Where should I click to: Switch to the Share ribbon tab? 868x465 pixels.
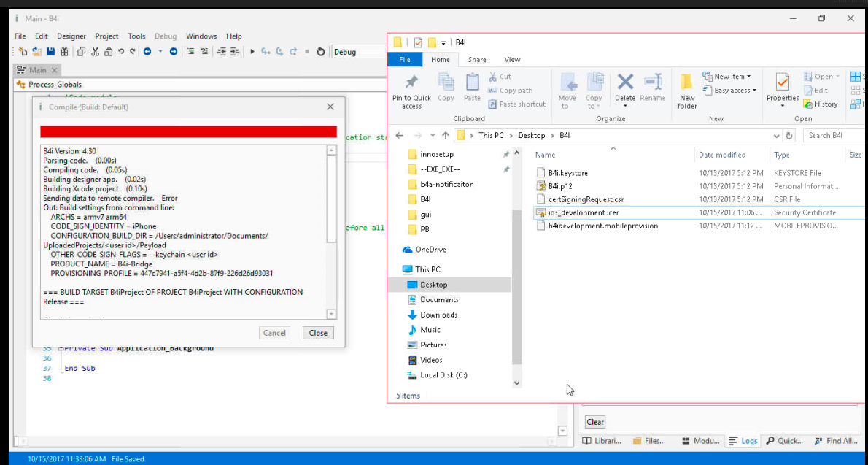tap(476, 59)
